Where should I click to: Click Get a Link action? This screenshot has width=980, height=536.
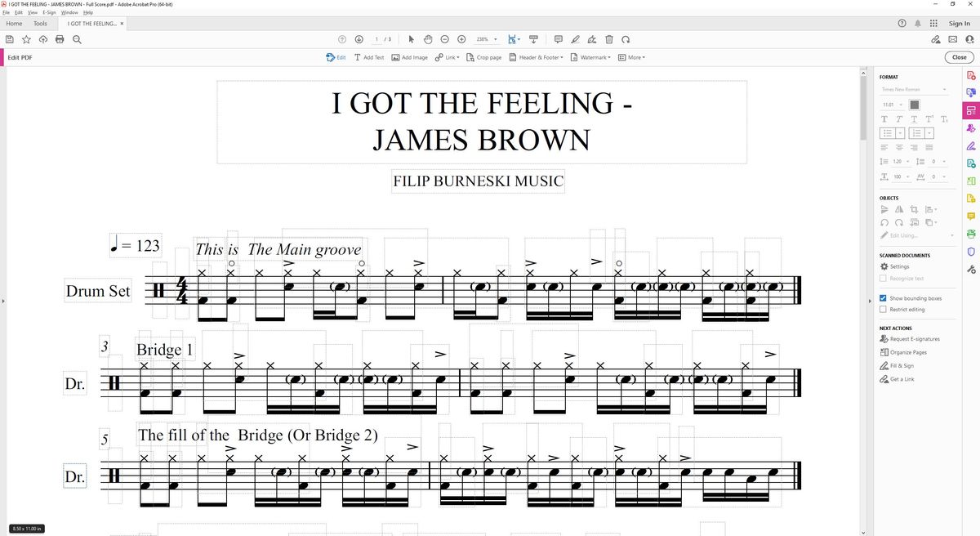tap(897, 379)
